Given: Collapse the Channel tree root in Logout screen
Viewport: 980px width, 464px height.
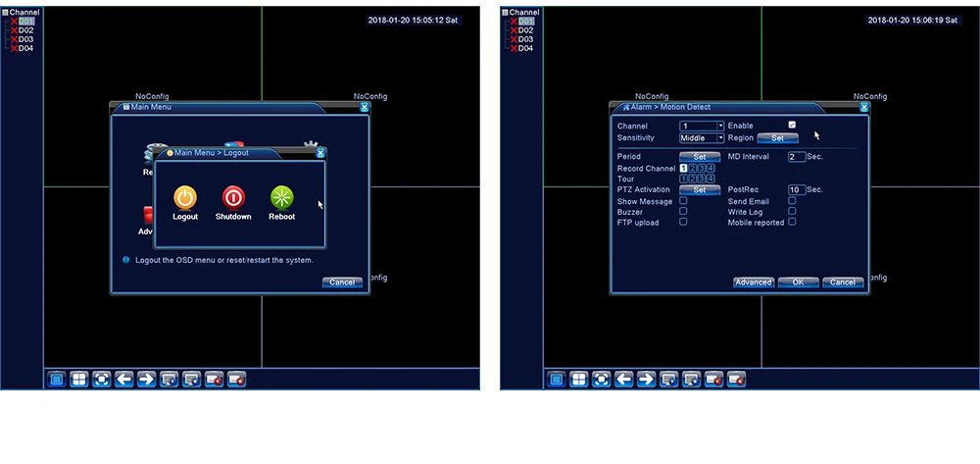Looking at the screenshot, I should (6, 12).
